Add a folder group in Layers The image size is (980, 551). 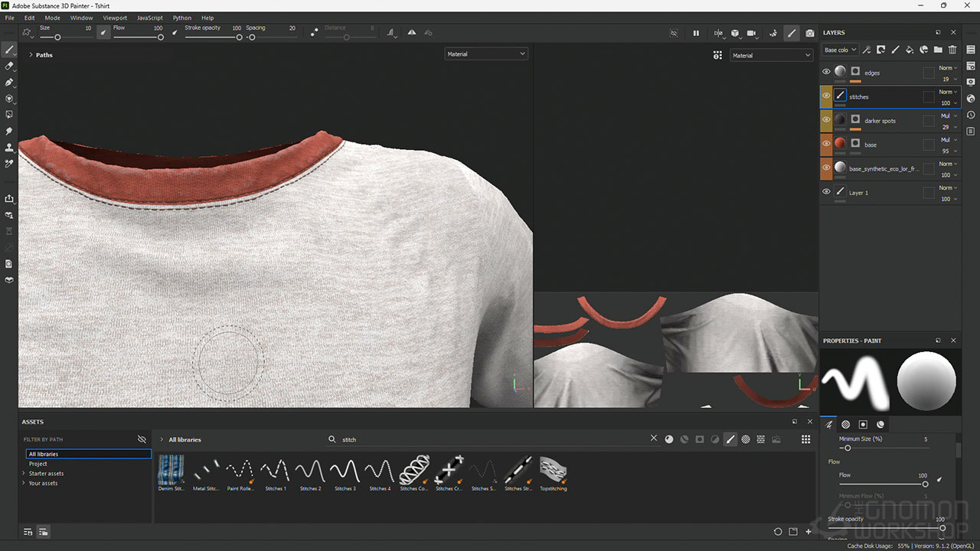pyautogui.click(x=938, y=50)
